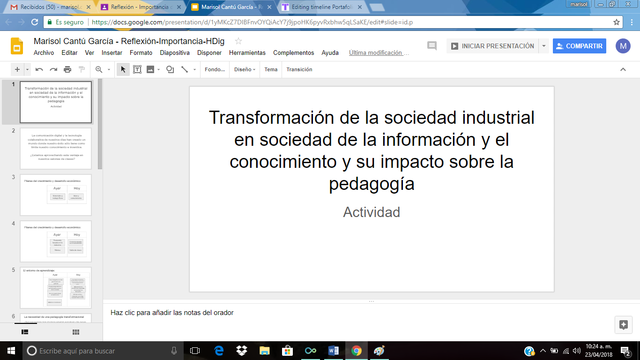Open the presentation options dropdown arrow
Image resolution: width=640 pixels, height=360 pixels.
544,46
